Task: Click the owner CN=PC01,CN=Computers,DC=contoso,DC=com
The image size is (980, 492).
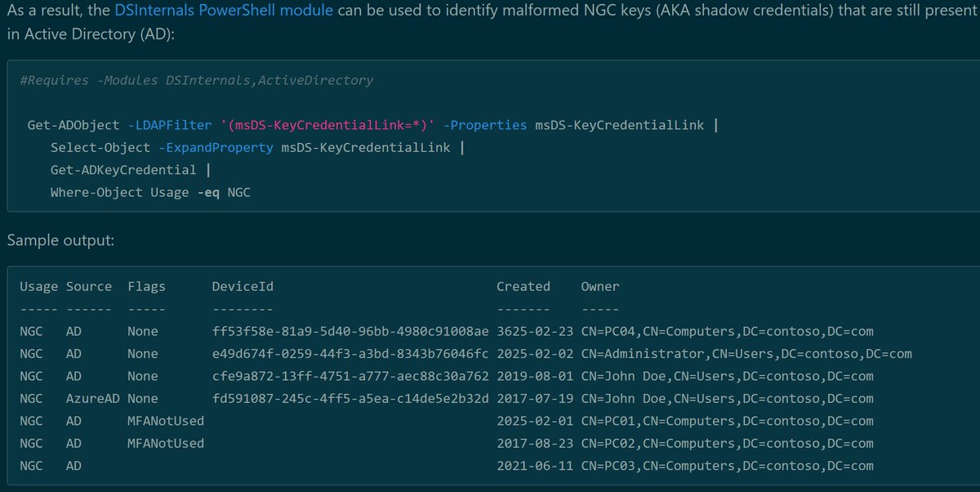Action: click(727, 422)
